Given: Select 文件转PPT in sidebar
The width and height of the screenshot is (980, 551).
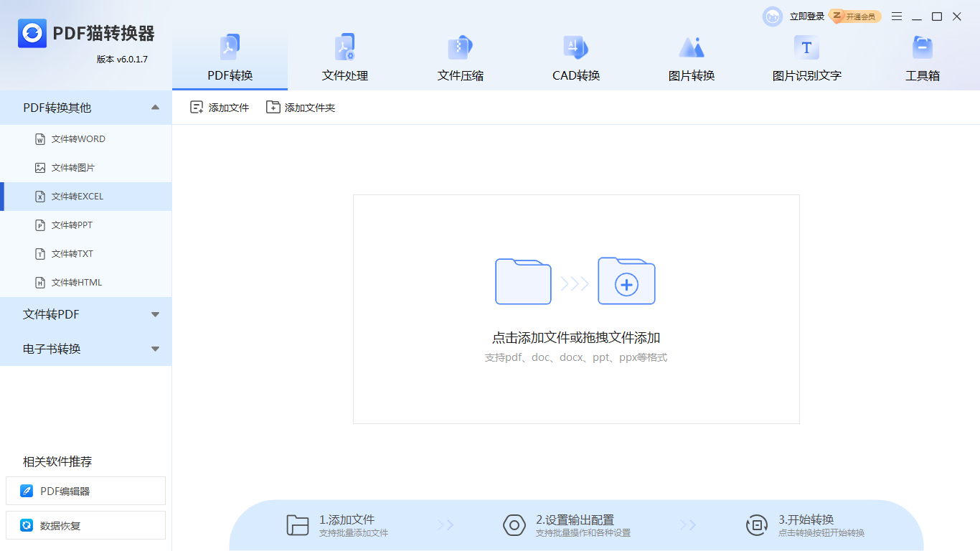Looking at the screenshot, I should click(x=72, y=225).
